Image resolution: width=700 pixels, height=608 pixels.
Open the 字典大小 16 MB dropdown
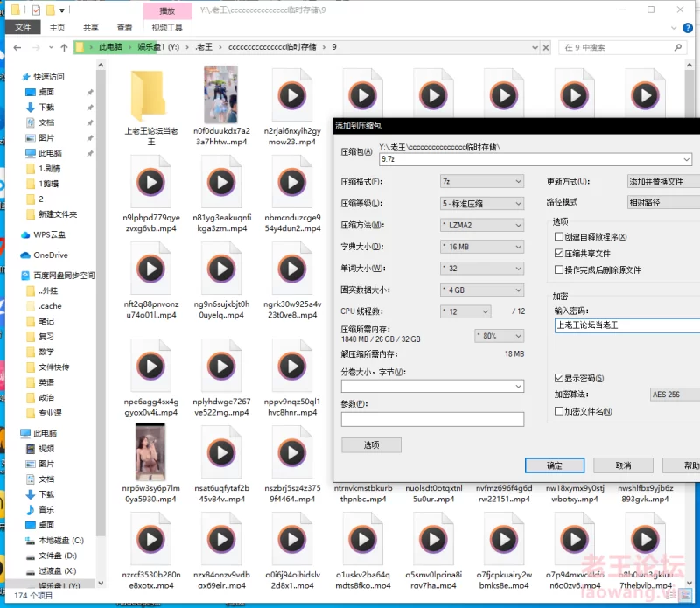point(480,247)
